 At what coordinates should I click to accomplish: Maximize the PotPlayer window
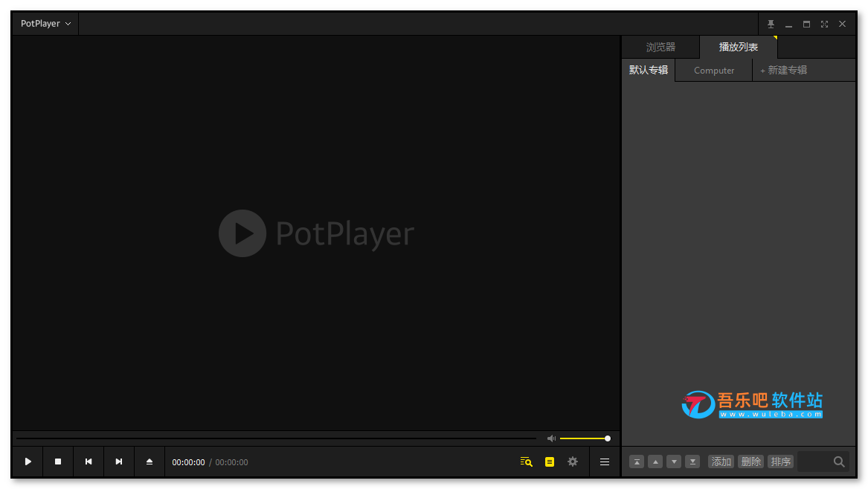click(x=806, y=25)
